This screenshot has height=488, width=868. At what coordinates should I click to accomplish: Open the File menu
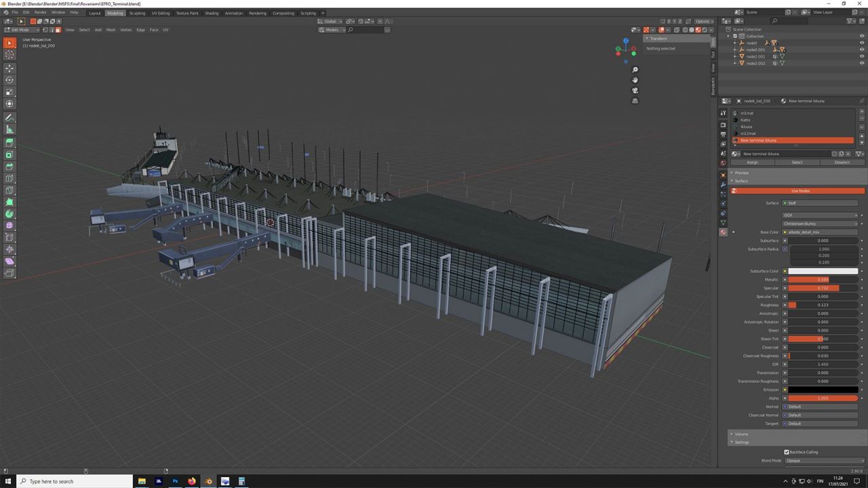coord(15,12)
